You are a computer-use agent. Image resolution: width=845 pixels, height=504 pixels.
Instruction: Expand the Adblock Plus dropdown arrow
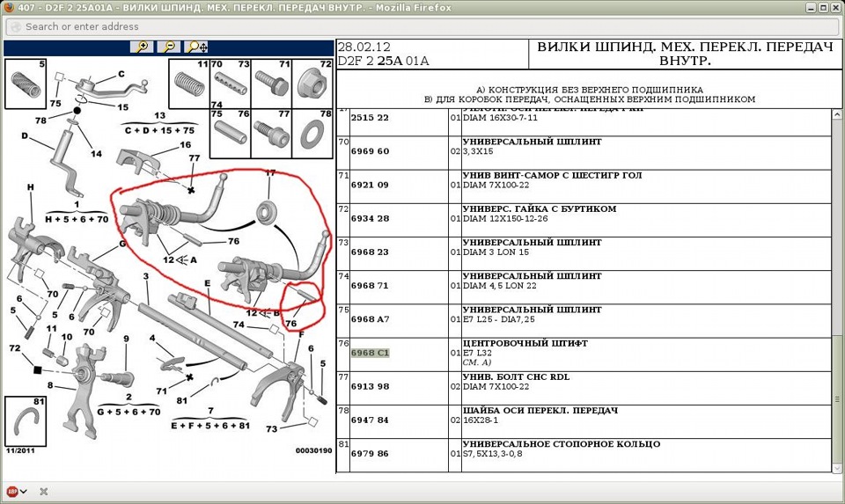pos(23,492)
